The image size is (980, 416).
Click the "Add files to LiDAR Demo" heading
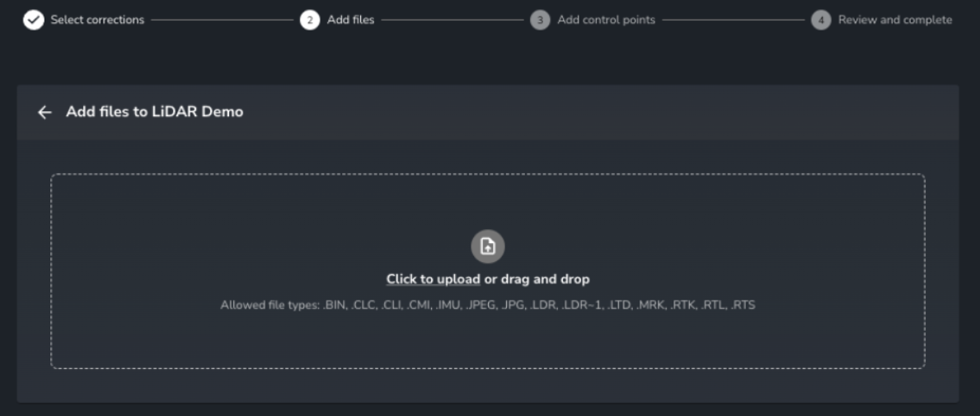pyautogui.click(x=155, y=112)
